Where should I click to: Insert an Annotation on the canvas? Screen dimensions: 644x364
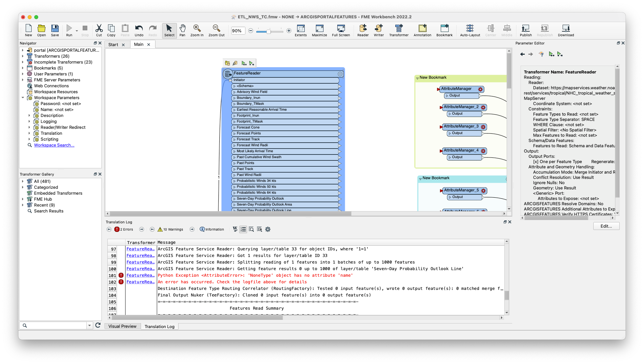pyautogui.click(x=423, y=30)
